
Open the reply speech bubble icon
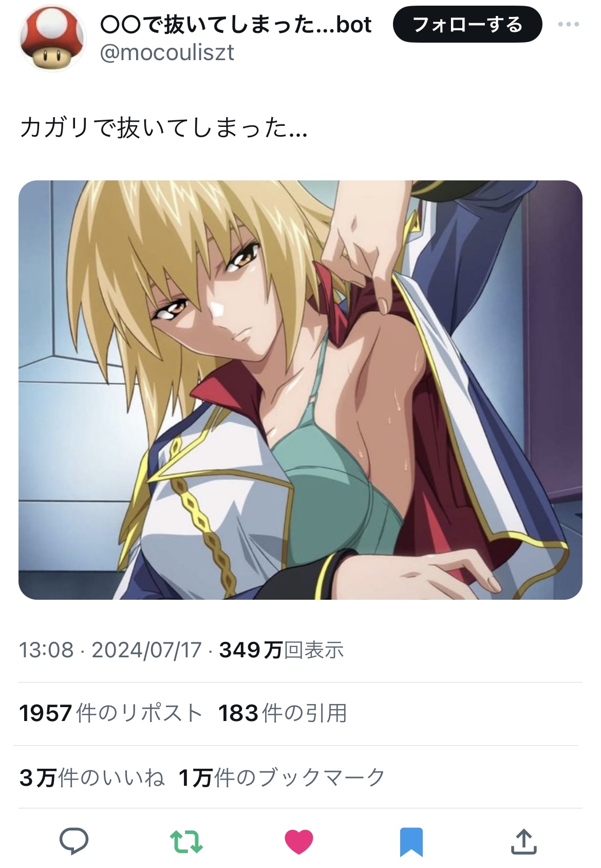click(x=74, y=841)
